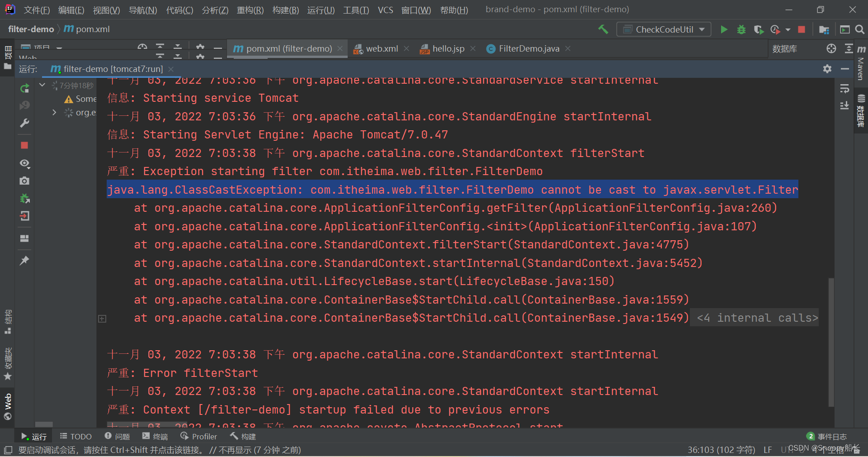Open the Profiler tool window
Image resolution: width=868 pixels, height=457 pixels.
199,436
